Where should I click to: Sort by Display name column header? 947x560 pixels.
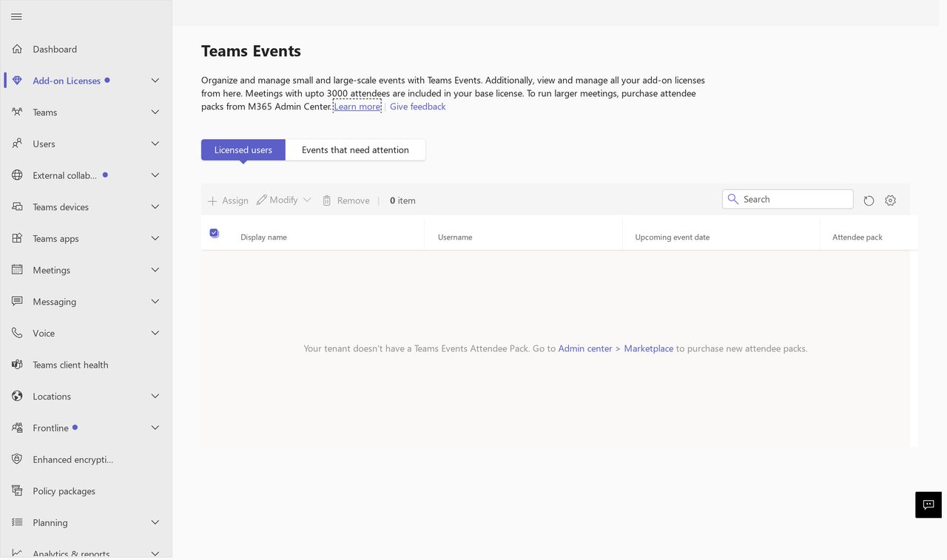(x=263, y=237)
